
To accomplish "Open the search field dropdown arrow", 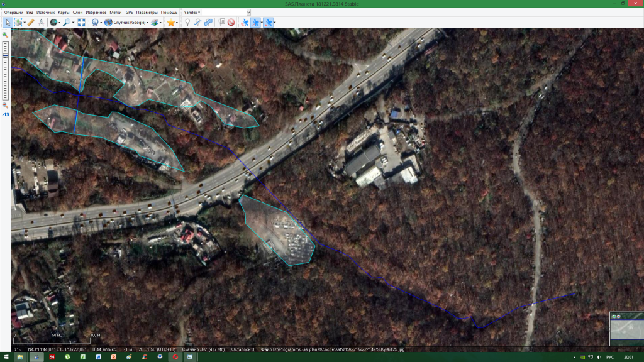I will click(248, 12).
